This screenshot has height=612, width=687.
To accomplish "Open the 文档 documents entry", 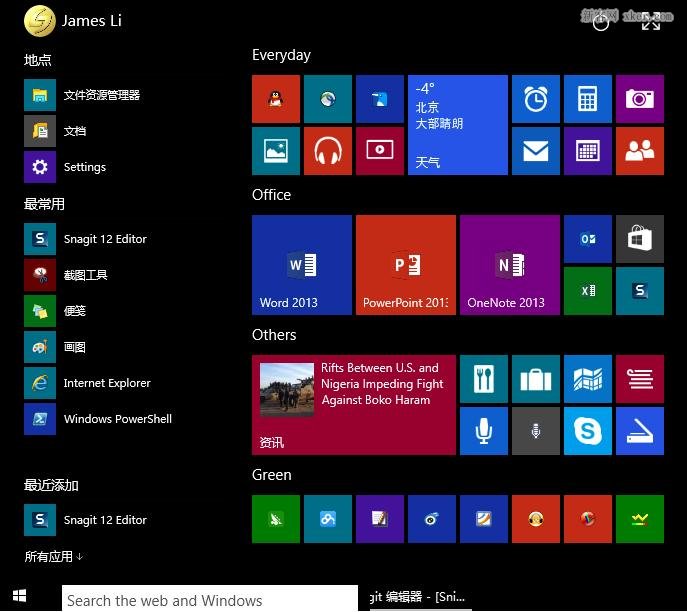I will [56, 131].
